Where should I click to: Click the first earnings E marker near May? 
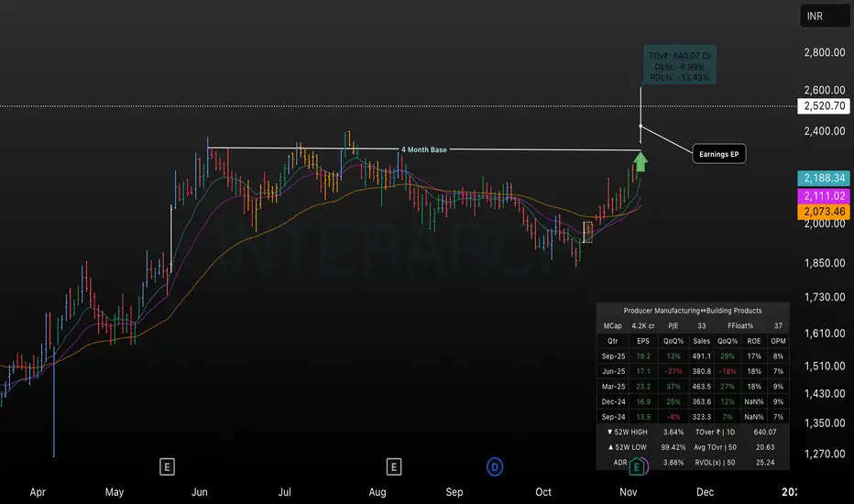point(167,467)
